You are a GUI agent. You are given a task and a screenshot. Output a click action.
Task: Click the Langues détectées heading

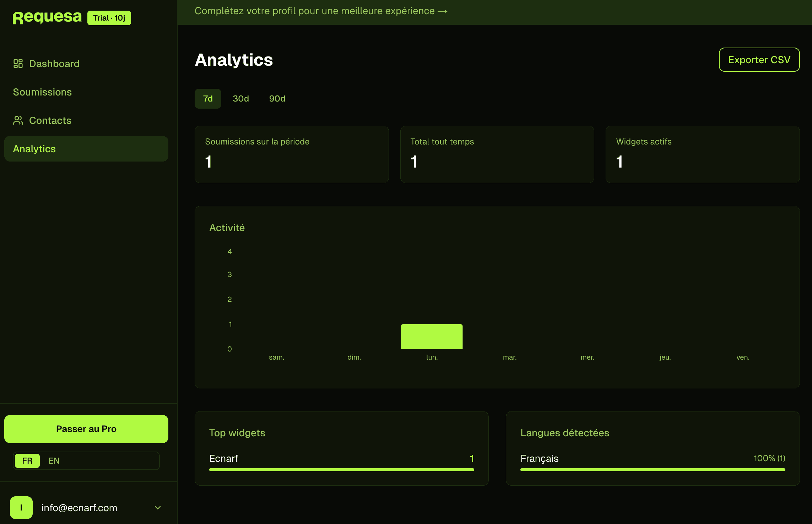[x=565, y=433]
